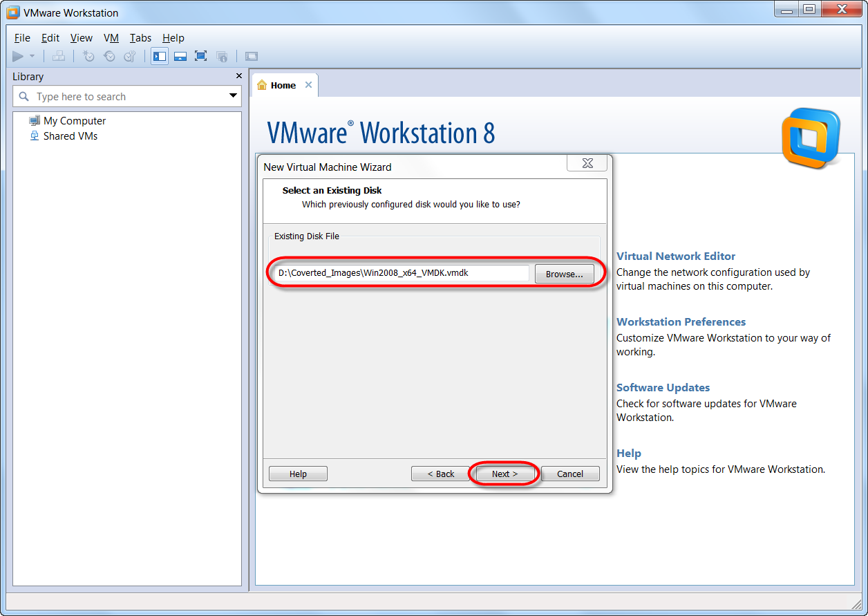The width and height of the screenshot is (868, 616).
Task: Click the Send Ctrl+Alt+Del toolbar icon
Action: tap(59, 56)
